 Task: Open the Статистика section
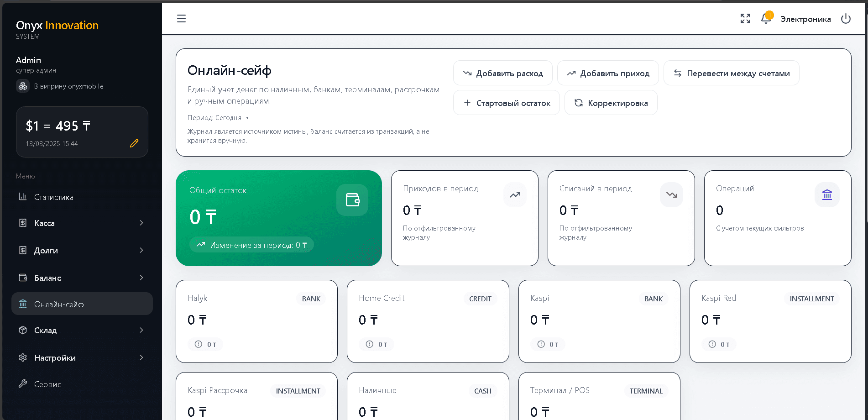53,197
